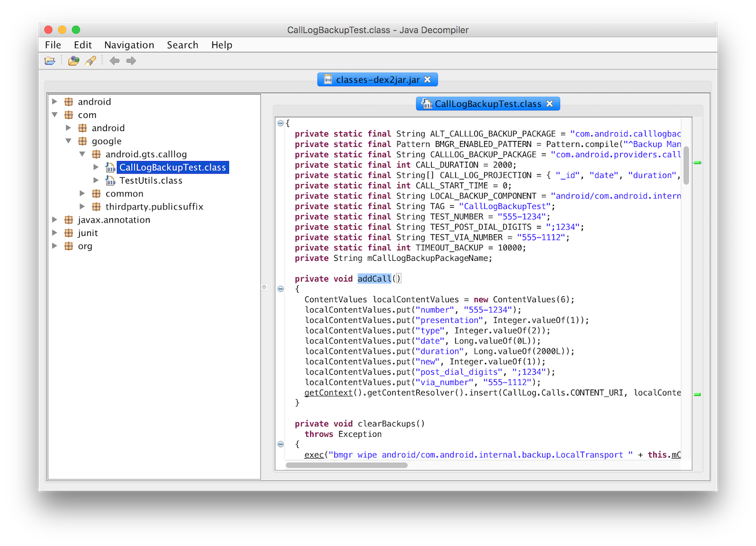The image size is (756, 546).
Task: Expand the thirdparty.publicsuffix package
Action: (x=83, y=207)
